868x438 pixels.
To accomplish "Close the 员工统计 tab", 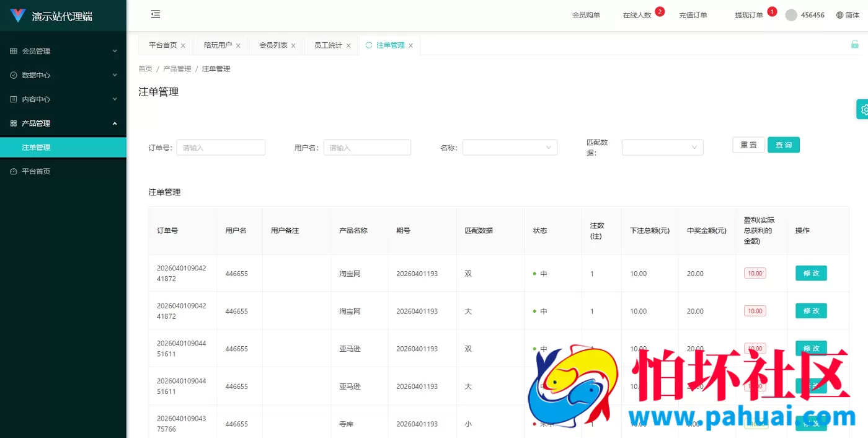I will coord(348,46).
